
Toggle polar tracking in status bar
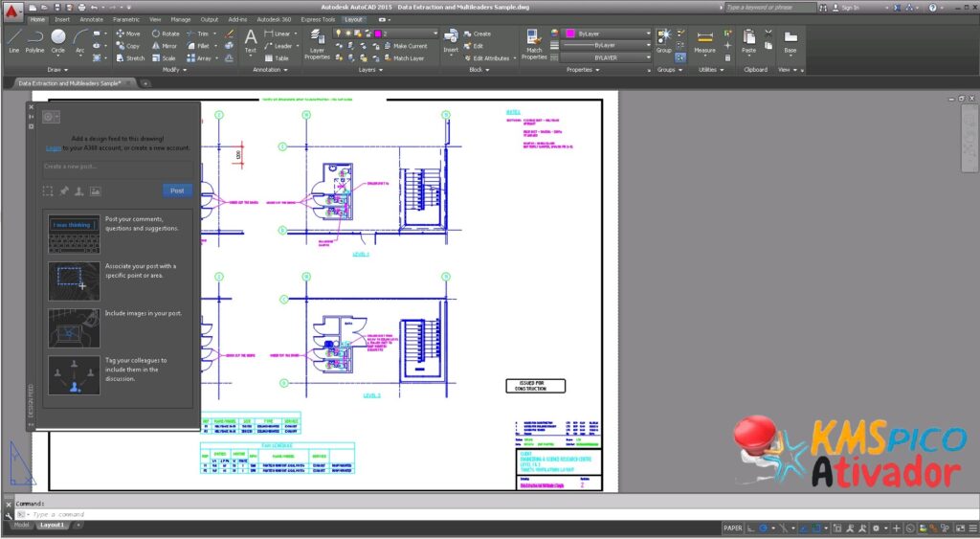[763, 528]
